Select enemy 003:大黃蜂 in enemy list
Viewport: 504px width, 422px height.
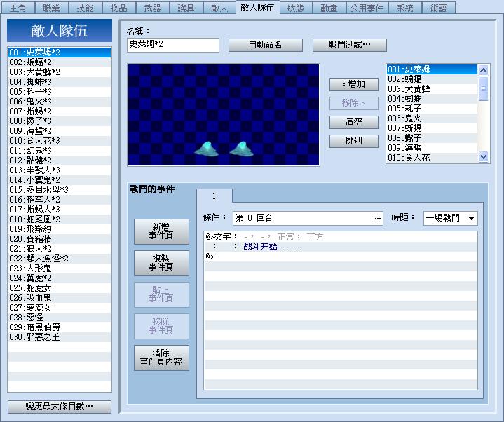(x=432, y=89)
